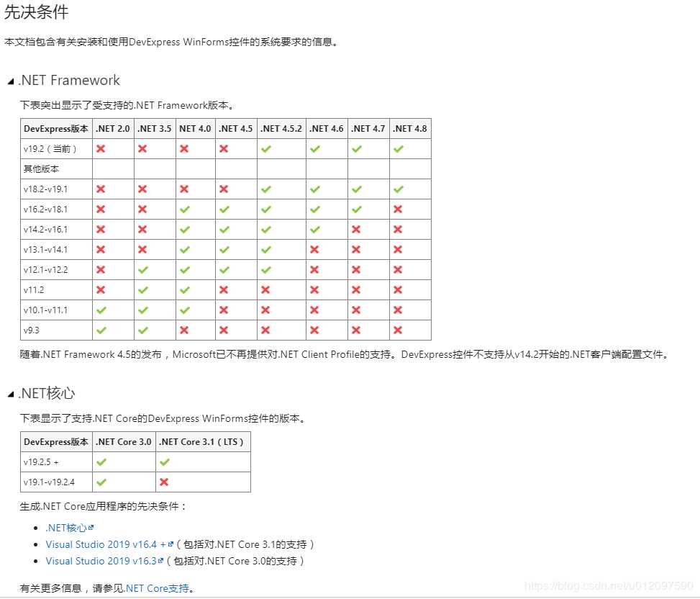Collapse the .NET核心 section triangle
The image size is (700, 599).
tap(11, 394)
